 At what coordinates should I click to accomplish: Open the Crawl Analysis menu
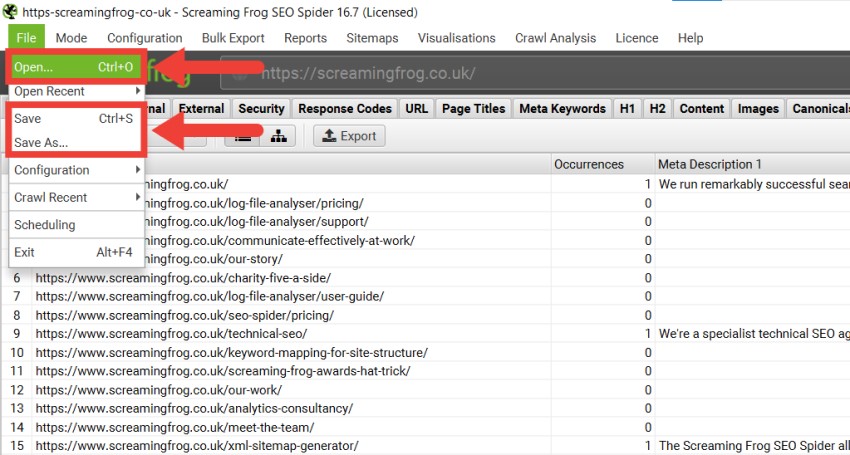(556, 38)
